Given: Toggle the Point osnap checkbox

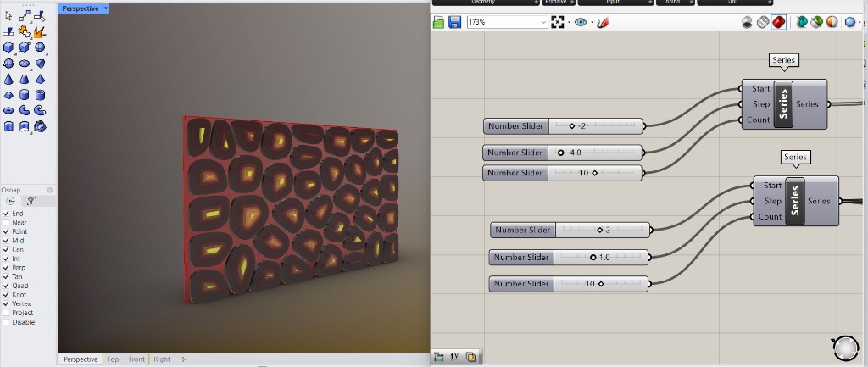Looking at the screenshot, I should [6, 231].
